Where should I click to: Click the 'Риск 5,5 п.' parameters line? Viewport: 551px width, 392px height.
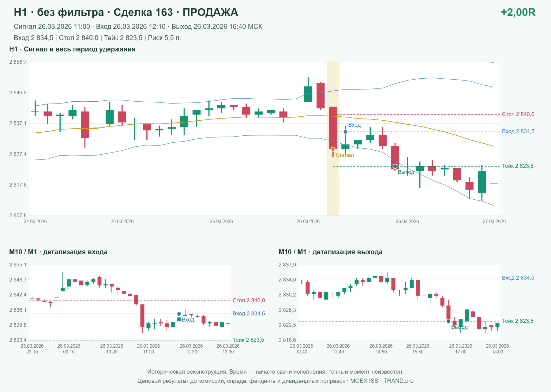(97, 38)
